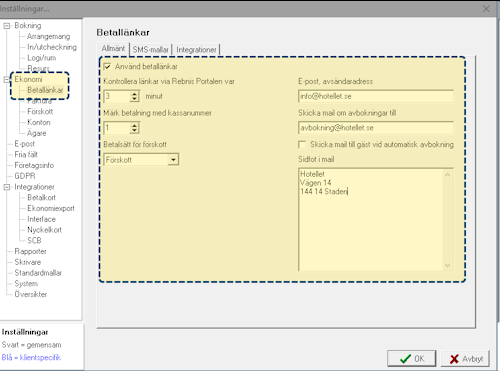Select Betallänkar under Ekonomi
This screenshot has height=371, width=500.
coord(45,90)
